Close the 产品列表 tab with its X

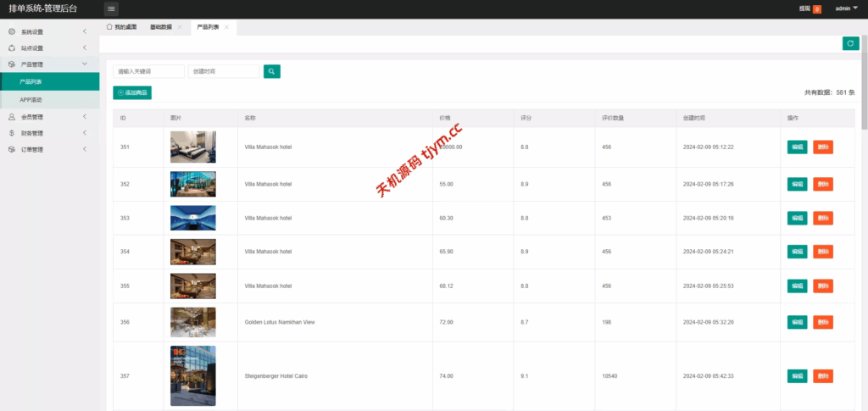pos(227,27)
